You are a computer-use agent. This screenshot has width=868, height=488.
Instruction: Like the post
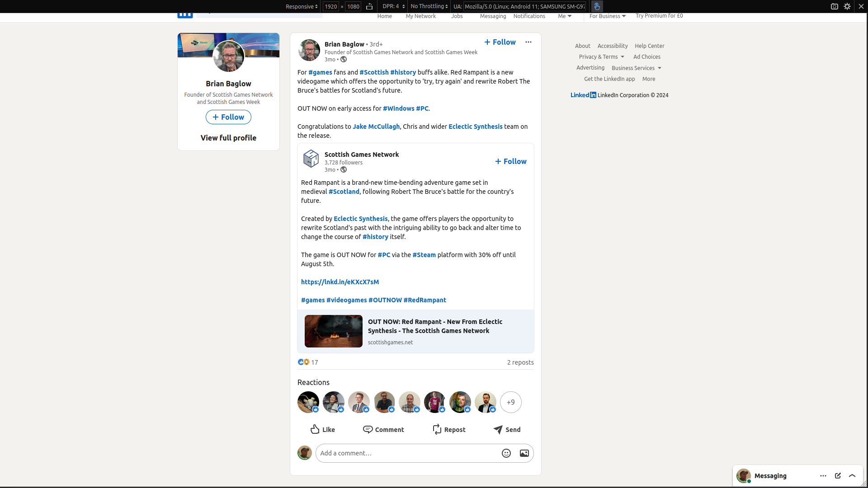[323, 430]
